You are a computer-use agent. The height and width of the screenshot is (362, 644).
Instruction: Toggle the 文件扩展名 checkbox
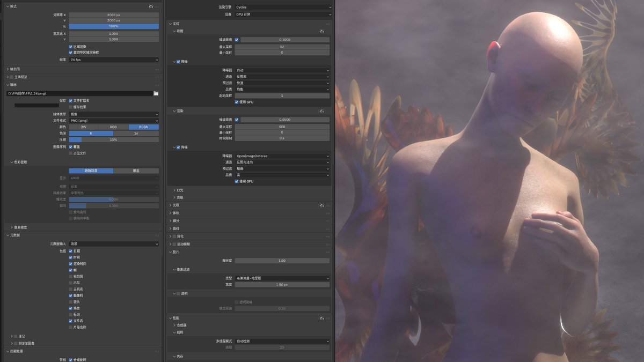(71, 100)
